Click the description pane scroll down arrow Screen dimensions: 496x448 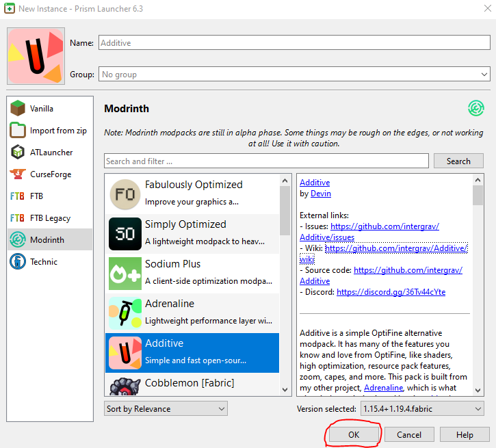point(478,391)
